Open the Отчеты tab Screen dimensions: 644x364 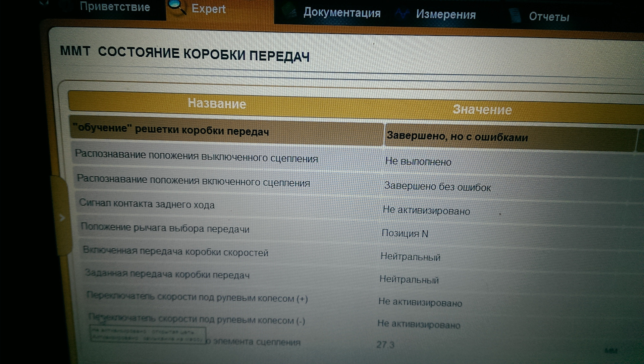coord(549,17)
